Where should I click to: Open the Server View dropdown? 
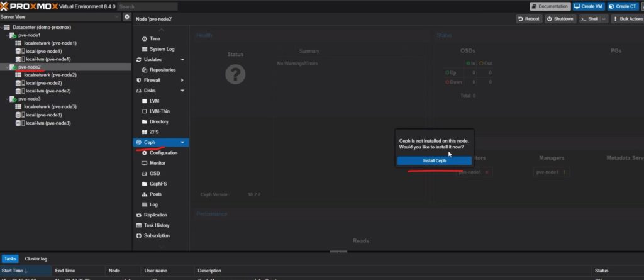60,17
